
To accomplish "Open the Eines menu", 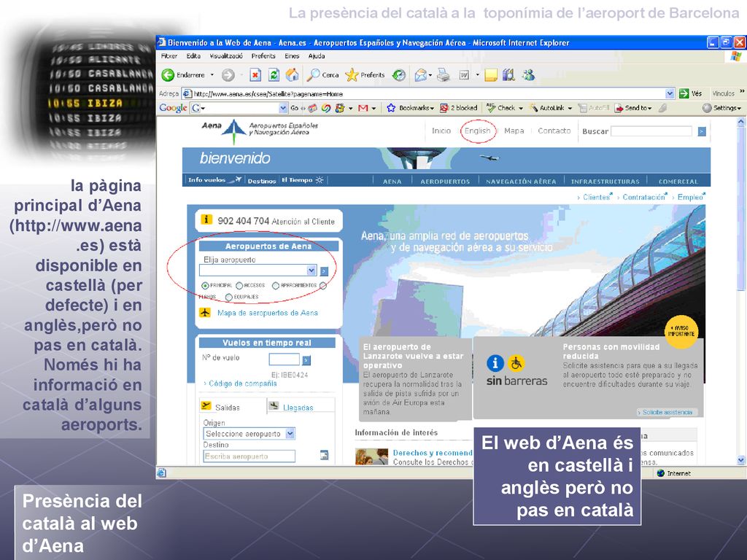I will coord(292,55).
